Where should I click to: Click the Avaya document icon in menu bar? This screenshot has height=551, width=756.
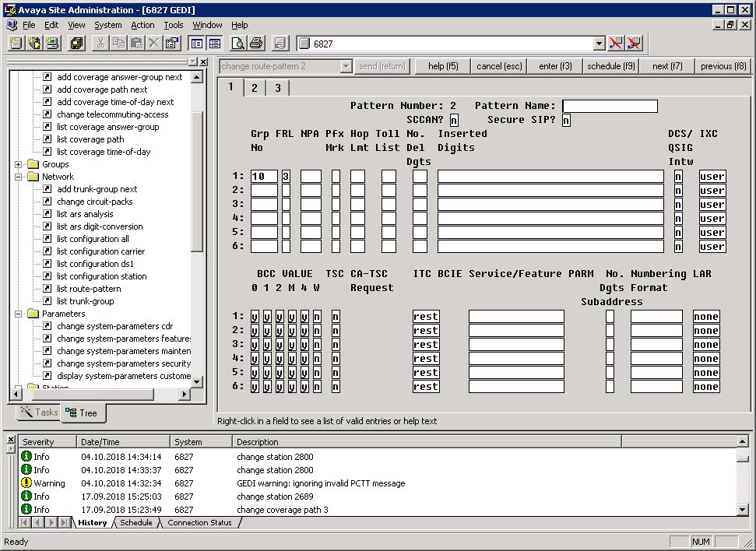[x=11, y=25]
